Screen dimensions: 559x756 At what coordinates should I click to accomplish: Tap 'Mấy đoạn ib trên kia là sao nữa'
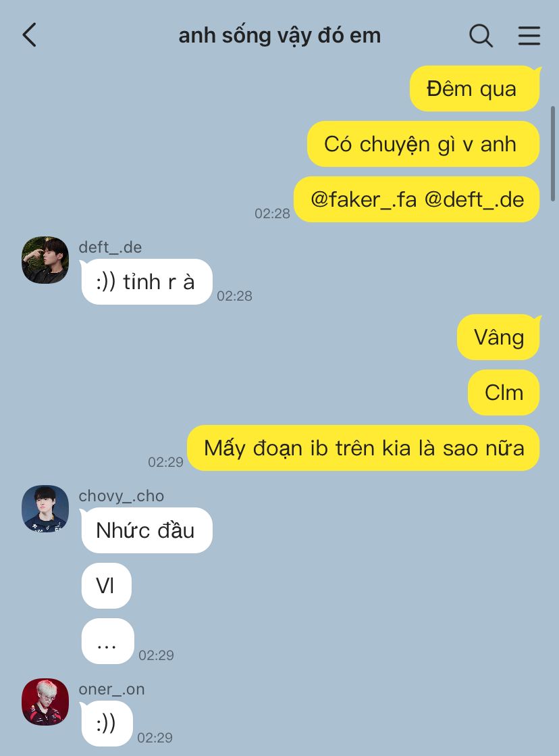click(363, 448)
